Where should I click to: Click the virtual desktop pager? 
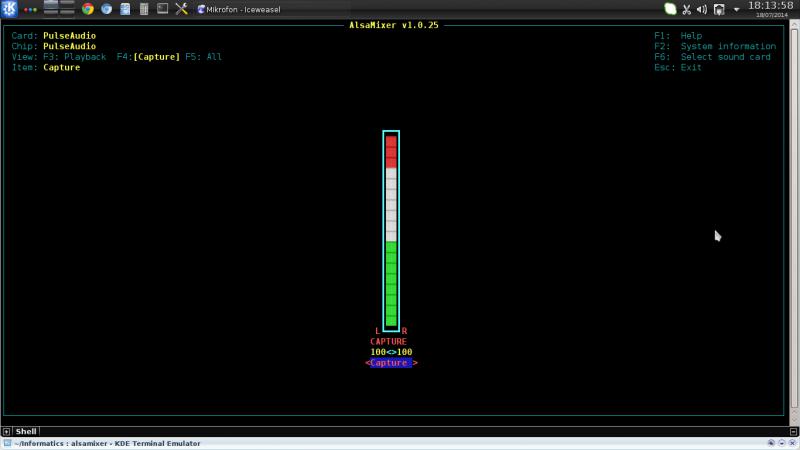59,9
